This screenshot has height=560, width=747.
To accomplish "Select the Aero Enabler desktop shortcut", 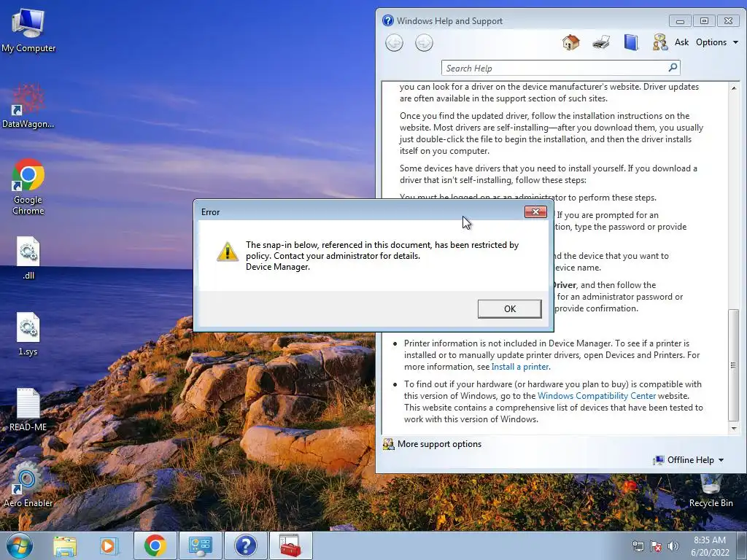I will pyautogui.click(x=28, y=485).
